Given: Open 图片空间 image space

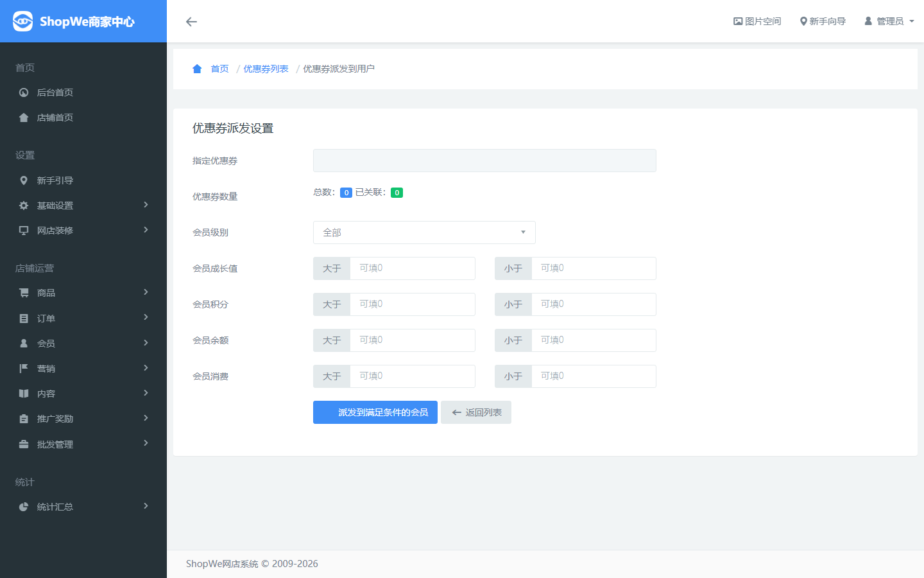Looking at the screenshot, I should (757, 21).
